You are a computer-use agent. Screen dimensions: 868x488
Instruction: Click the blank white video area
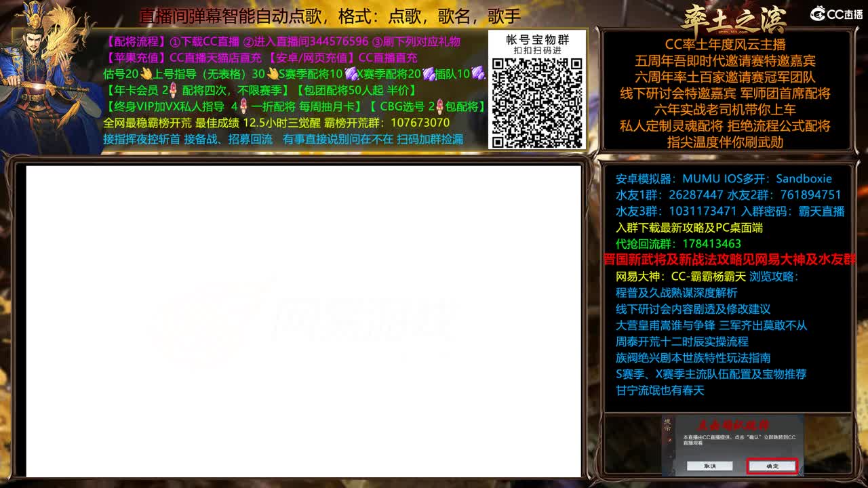[303, 321]
